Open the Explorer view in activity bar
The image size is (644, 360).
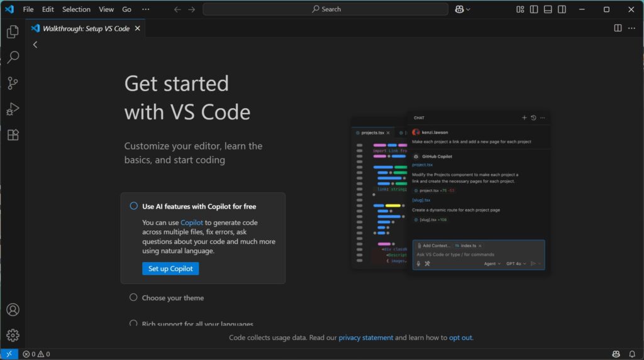coord(13,31)
